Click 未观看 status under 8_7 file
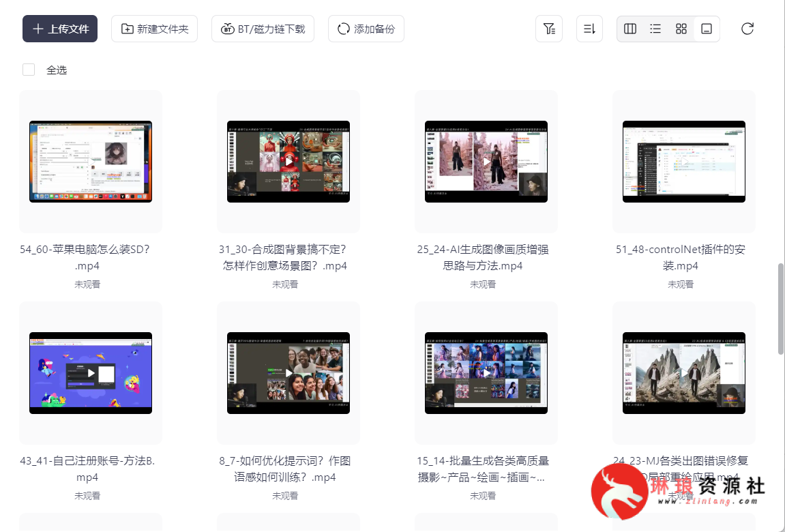 click(x=285, y=496)
